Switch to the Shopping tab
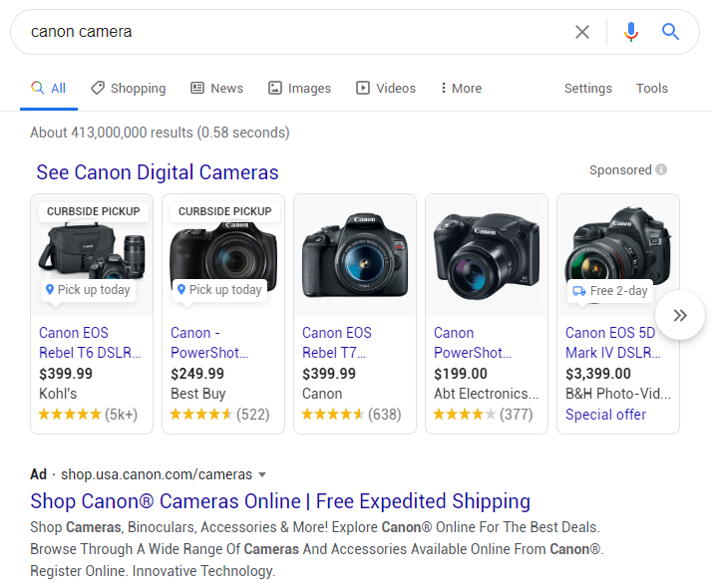 (x=128, y=89)
